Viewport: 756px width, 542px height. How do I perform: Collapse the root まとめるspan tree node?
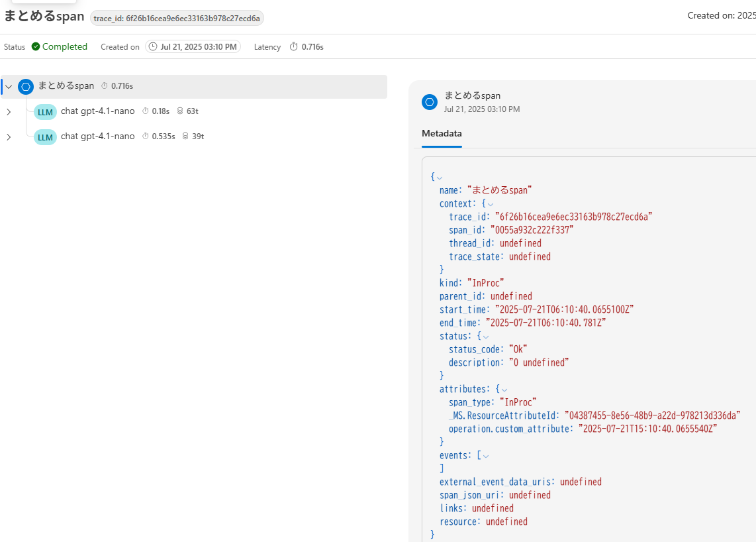(8, 86)
